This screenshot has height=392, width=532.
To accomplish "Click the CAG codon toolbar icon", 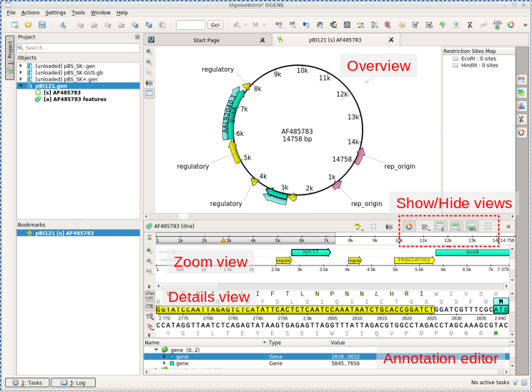I will click(x=497, y=25).
